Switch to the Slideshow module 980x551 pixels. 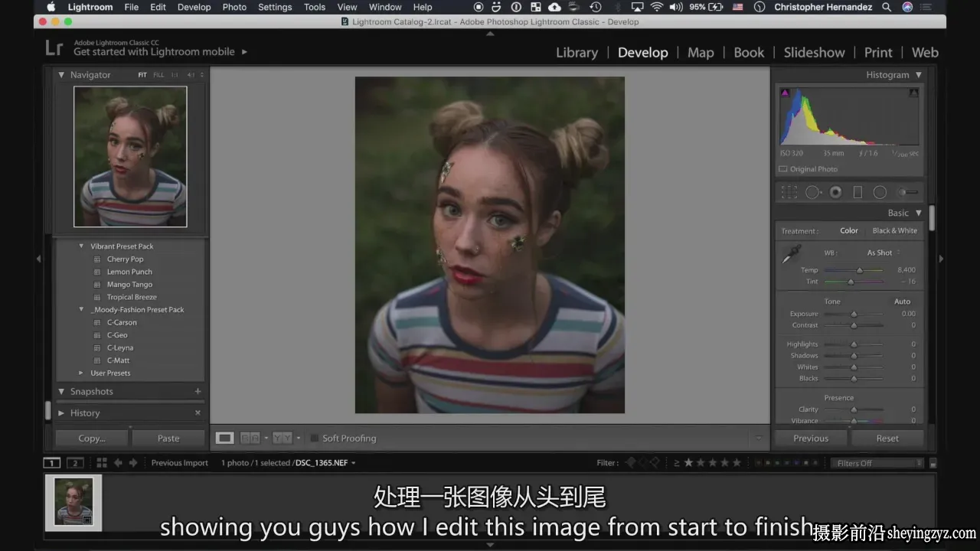(814, 53)
